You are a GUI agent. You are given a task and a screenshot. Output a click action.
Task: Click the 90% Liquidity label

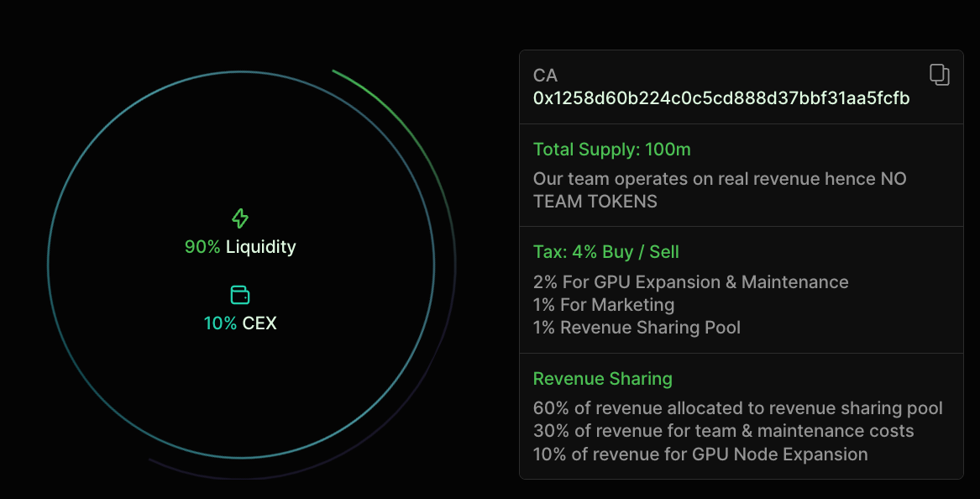pyautogui.click(x=240, y=247)
